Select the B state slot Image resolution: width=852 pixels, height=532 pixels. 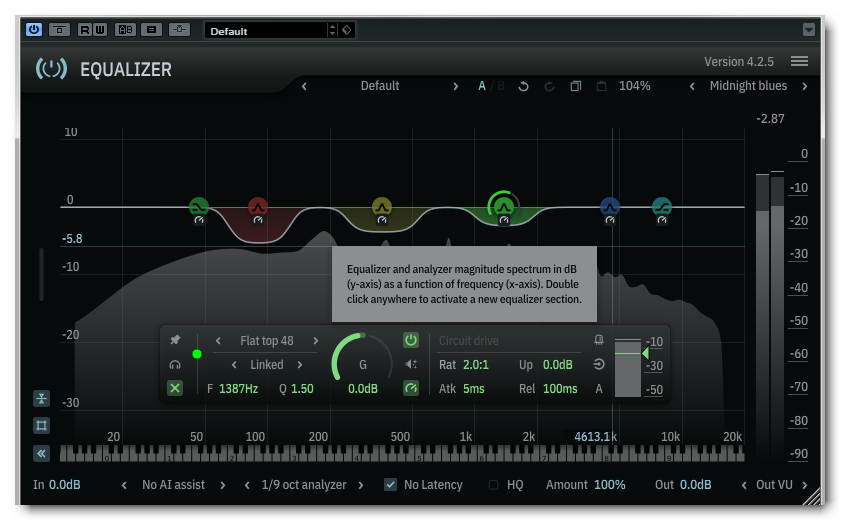tap(500, 86)
